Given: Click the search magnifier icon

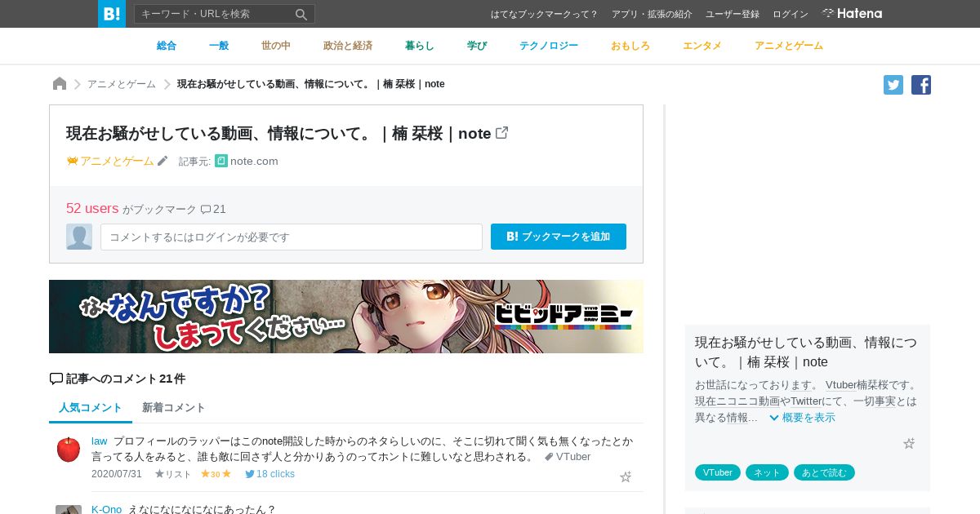Looking at the screenshot, I should [301, 14].
